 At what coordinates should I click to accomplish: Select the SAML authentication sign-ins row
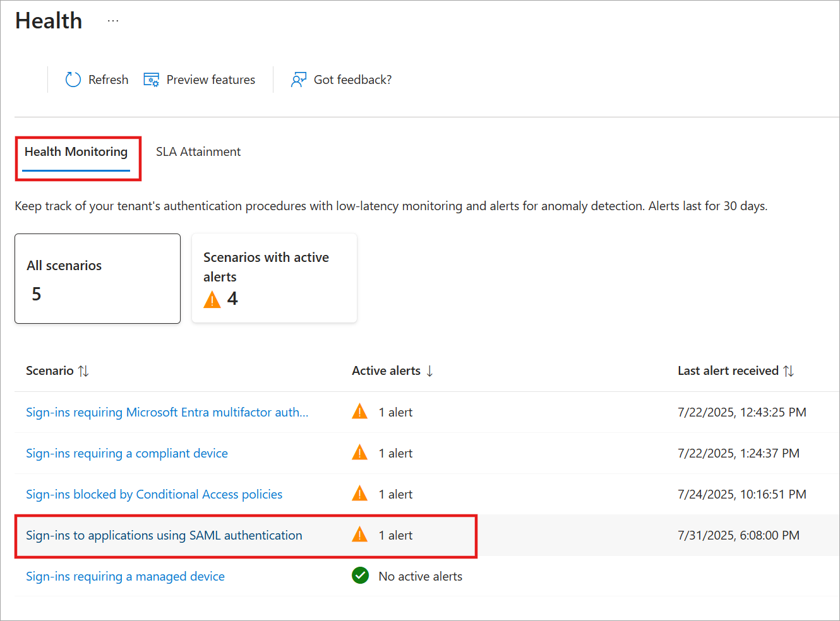(164, 535)
